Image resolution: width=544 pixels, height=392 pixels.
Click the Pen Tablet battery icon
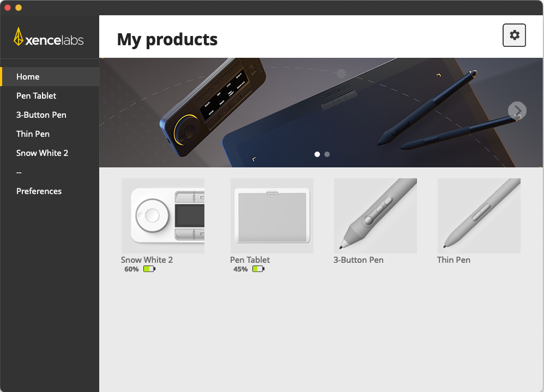pyautogui.click(x=258, y=269)
